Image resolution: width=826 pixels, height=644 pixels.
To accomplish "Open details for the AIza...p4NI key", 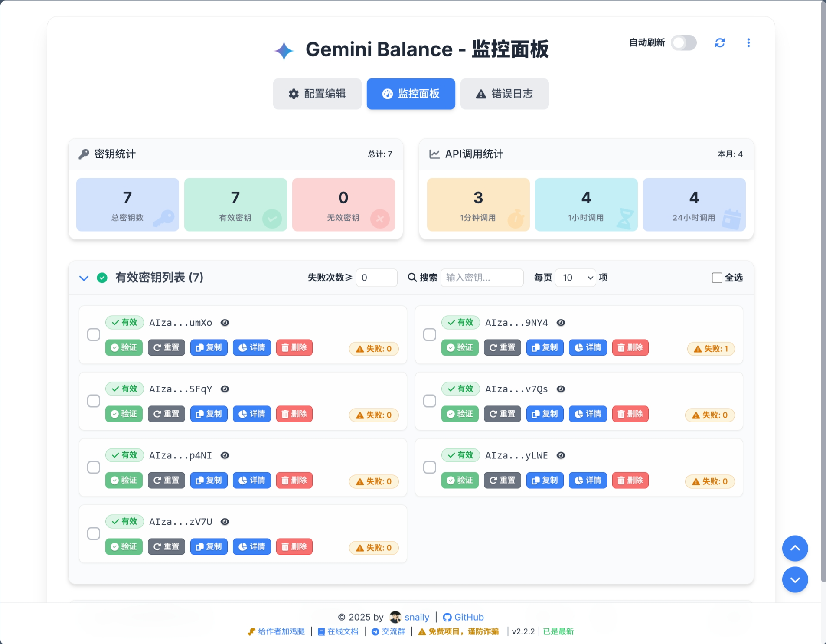I will (251, 481).
